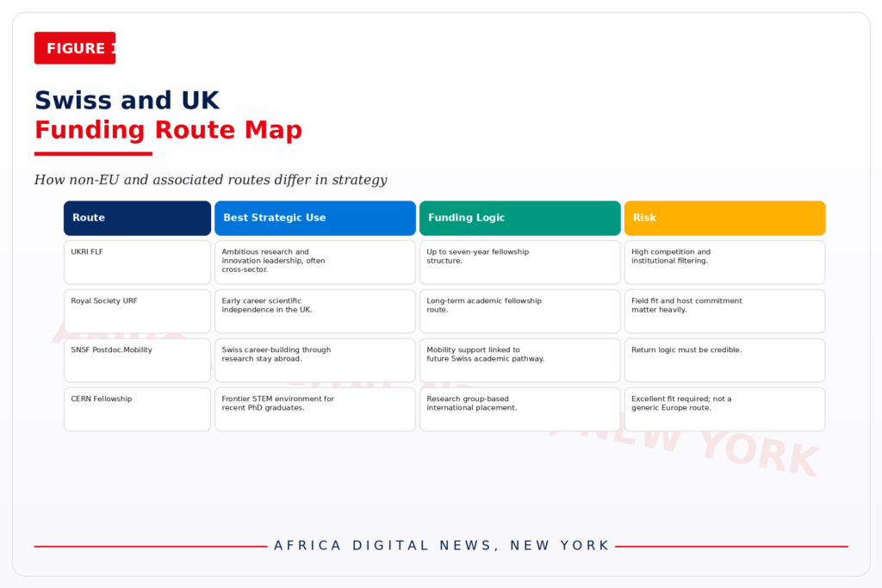This screenshot has height=588, width=882.
Task: Click the orange Risk column header
Action: [724, 218]
